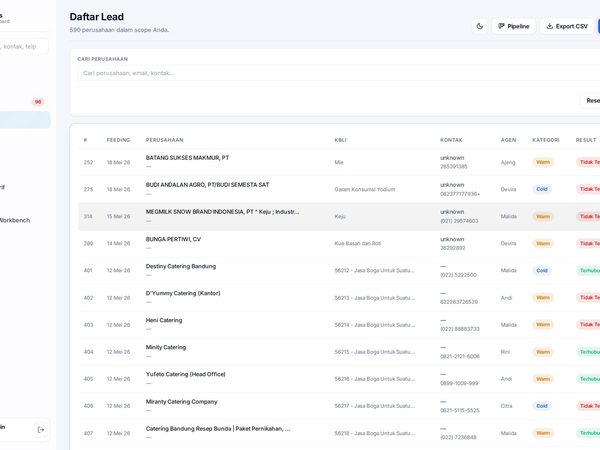Open lead D'Yummy Catering (Kantor)
Viewport: 600px width, 450px height.
183,293
